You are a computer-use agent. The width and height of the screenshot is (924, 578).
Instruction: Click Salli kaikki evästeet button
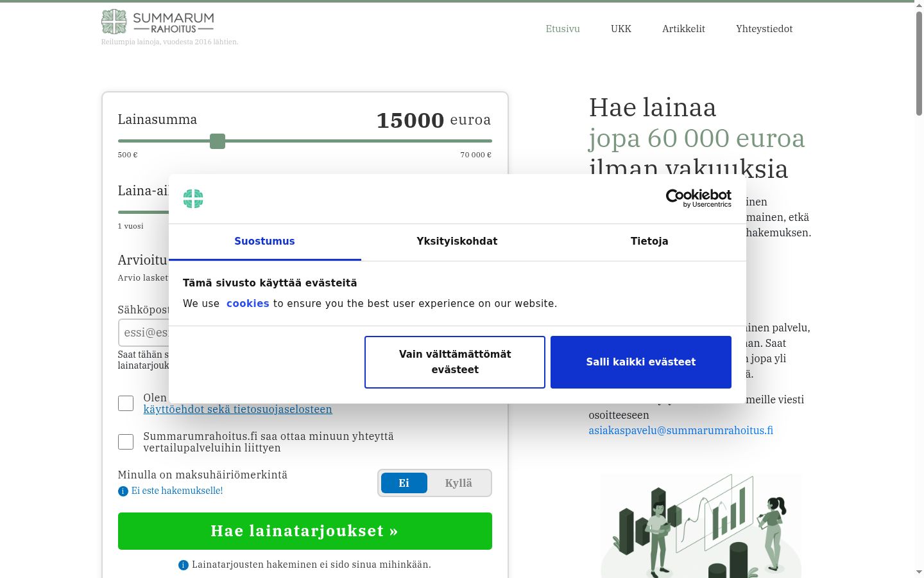[641, 362]
